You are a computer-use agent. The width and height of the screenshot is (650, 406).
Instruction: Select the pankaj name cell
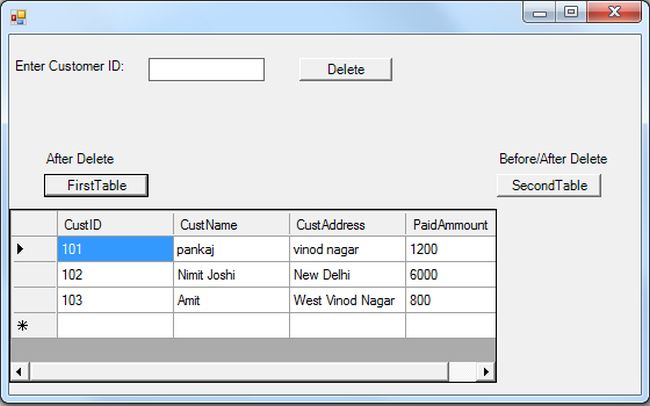[x=231, y=249]
